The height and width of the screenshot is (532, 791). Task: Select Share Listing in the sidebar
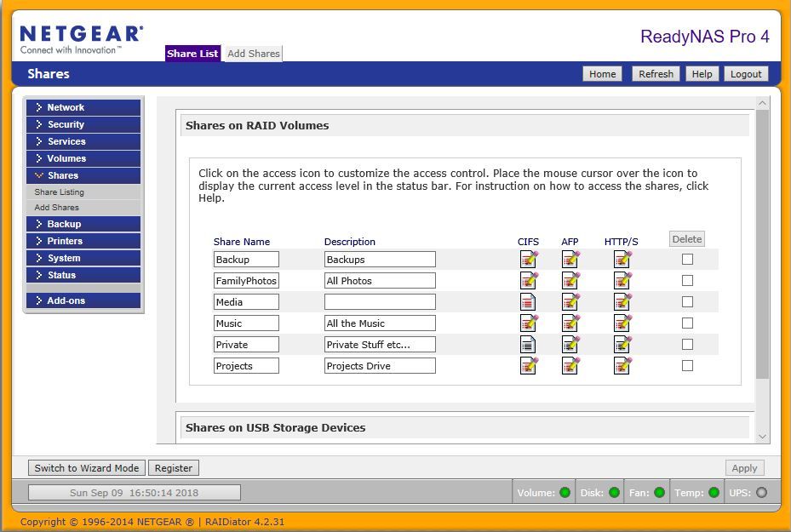[60, 192]
